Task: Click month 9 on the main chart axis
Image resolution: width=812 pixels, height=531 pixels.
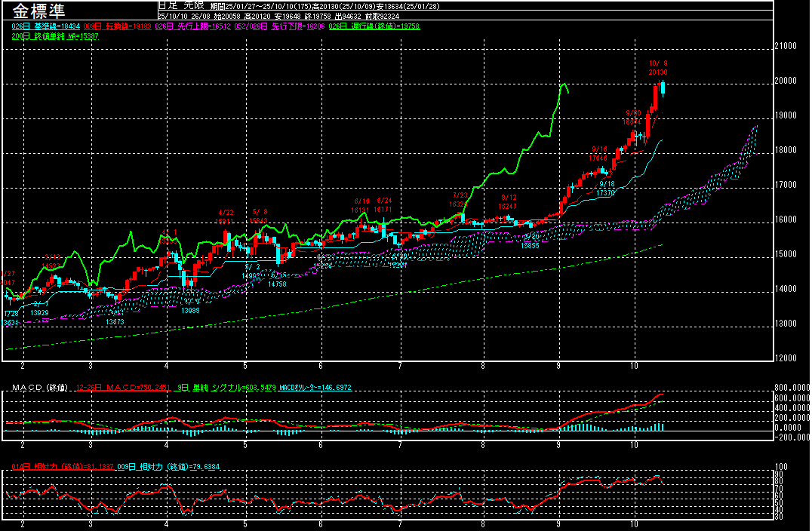Action: pyautogui.click(x=558, y=365)
